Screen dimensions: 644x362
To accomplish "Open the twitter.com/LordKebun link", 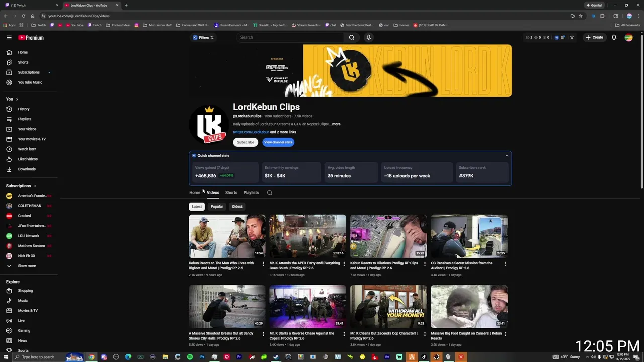I will pyautogui.click(x=251, y=132).
